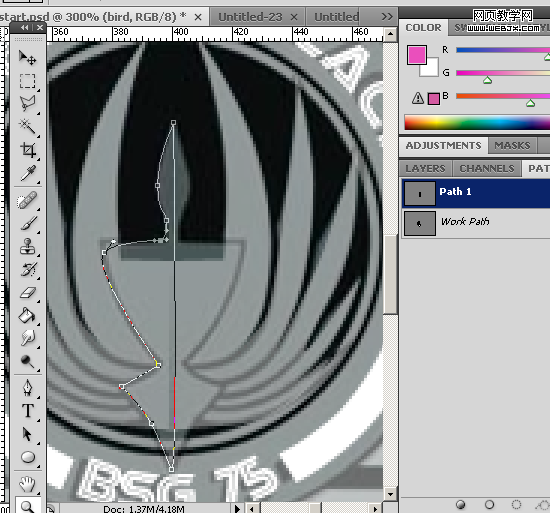Select the Clone Stamp tool

(27, 246)
